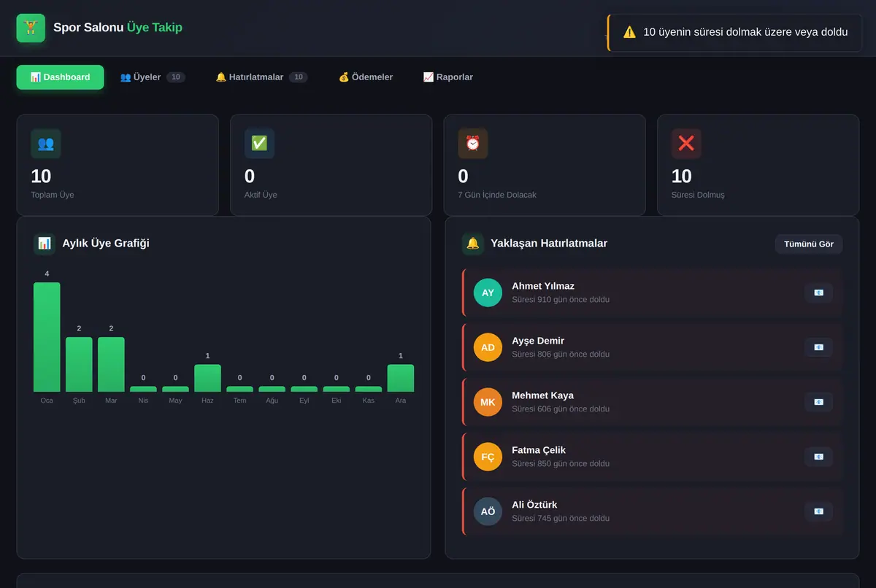The width and height of the screenshot is (876, 588).
Task: Click the green dumbbell app logo
Action: click(x=31, y=28)
